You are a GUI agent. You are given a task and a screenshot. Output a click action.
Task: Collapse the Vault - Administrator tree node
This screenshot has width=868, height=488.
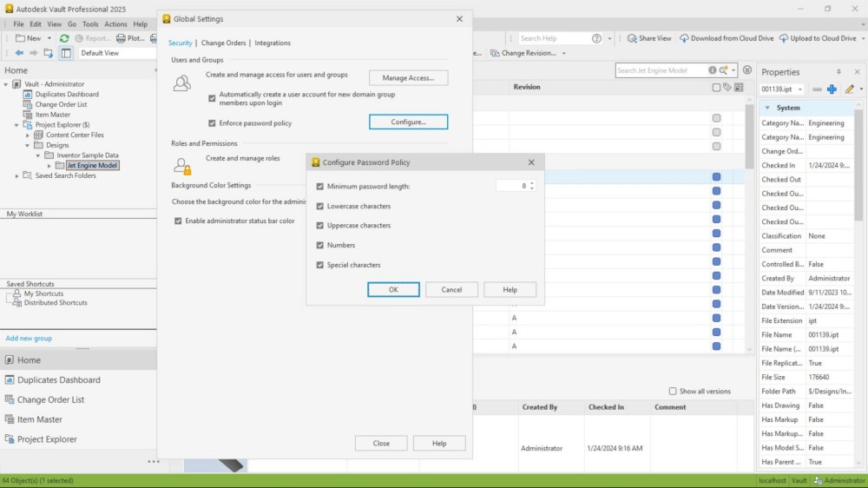(x=6, y=84)
